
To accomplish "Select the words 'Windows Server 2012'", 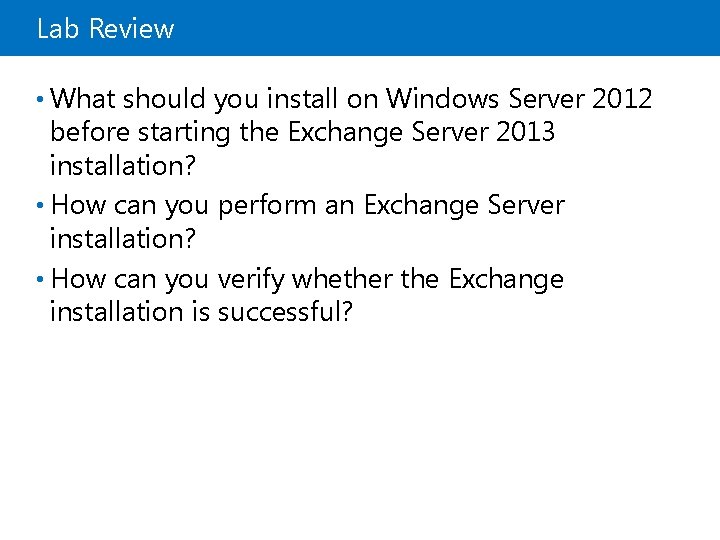I will pos(519,99).
